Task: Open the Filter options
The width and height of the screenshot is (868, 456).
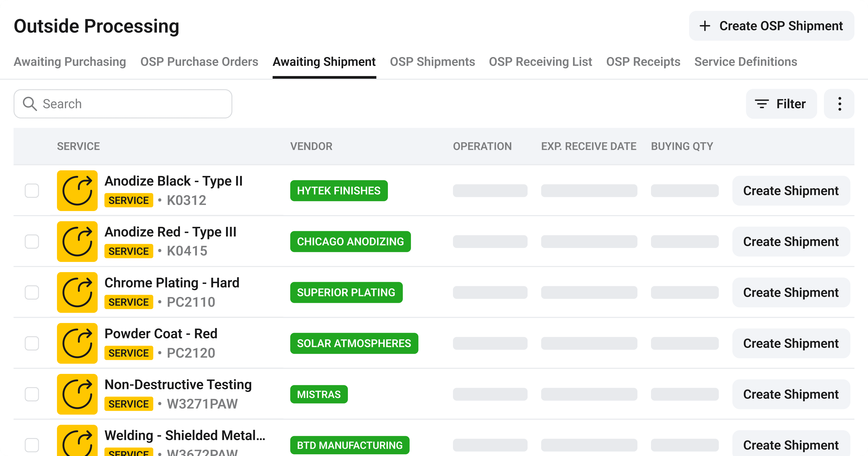Action: coord(781,104)
